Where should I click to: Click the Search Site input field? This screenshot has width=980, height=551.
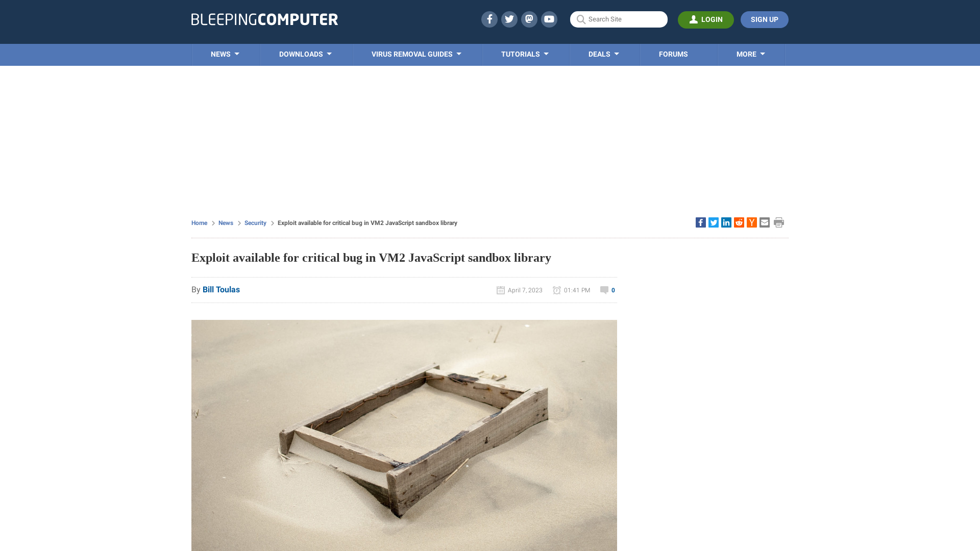(619, 19)
